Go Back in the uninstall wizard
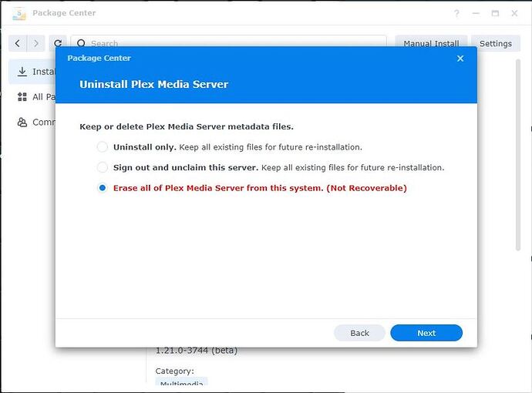 coord(359,333)
